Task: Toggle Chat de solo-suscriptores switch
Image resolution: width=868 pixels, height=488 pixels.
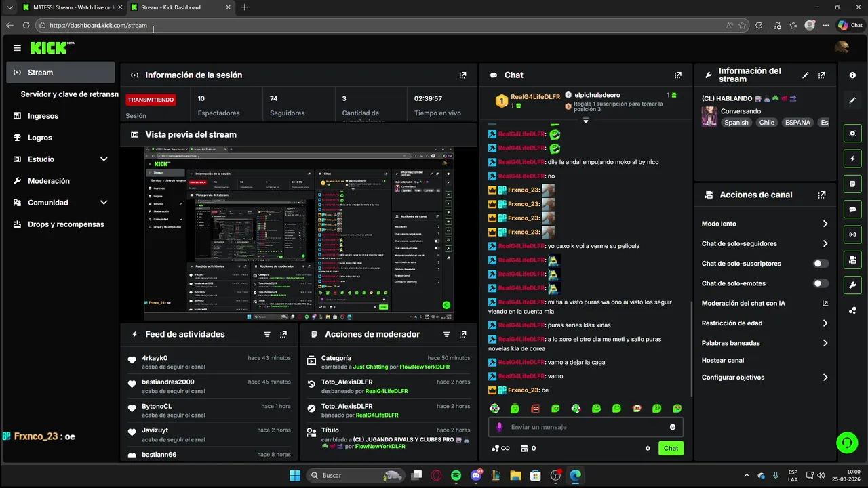Action: pos(821,264)
